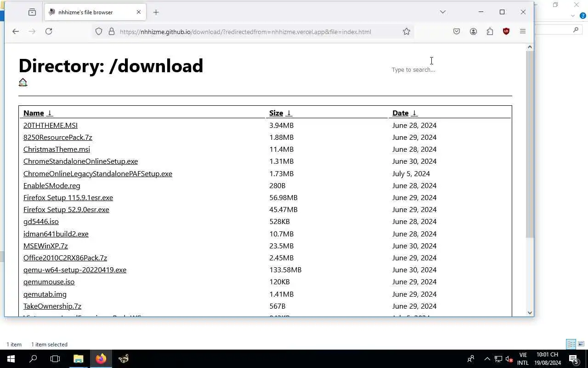Click the Firefox taskbar icon
The width and height of the screenshot is (588, 368).
pyautogui.click(x=101, y=359)
